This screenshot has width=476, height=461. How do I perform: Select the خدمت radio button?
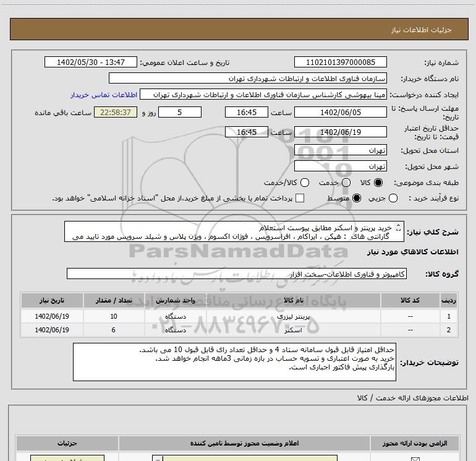(346, 183)
